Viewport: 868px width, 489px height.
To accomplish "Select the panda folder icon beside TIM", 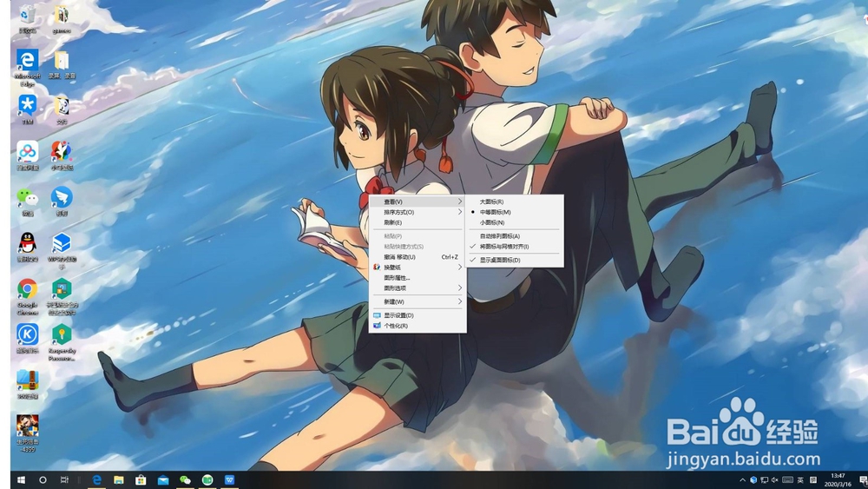I will pyautogui.click(x=62, y=109).
